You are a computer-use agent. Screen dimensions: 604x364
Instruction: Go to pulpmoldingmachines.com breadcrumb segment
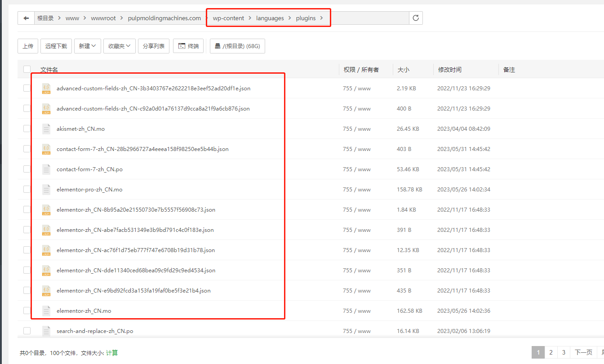[164, 18]
